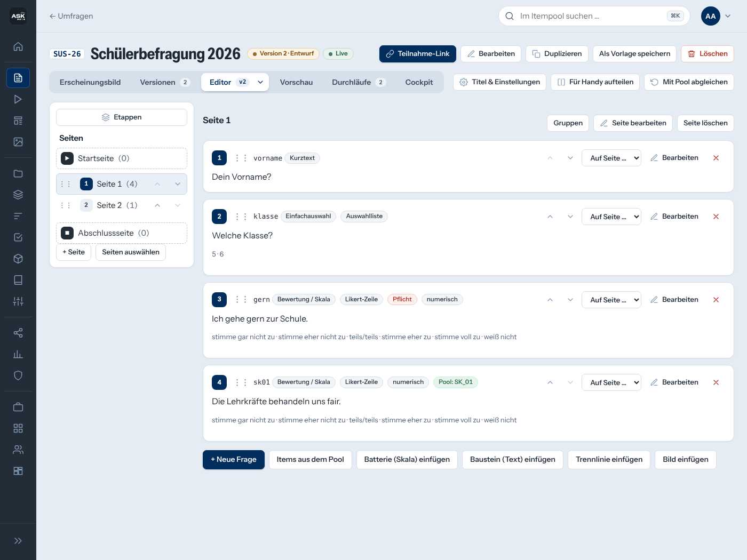
Task: Edit question klasse via Bearbeiten
Action: (x=674, y=217)
